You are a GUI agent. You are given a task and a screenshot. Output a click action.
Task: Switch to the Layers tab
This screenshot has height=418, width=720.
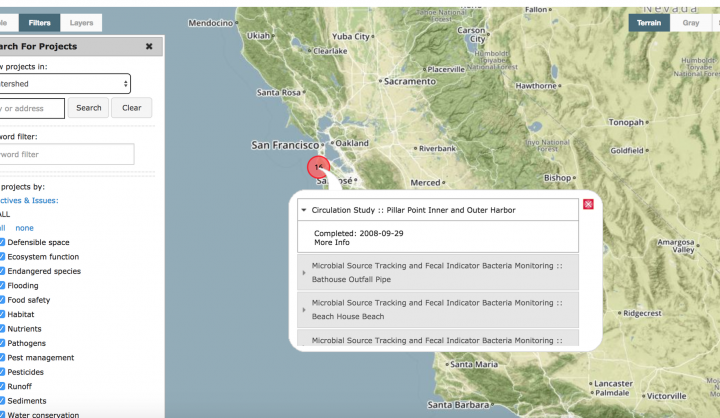point(81,23)
